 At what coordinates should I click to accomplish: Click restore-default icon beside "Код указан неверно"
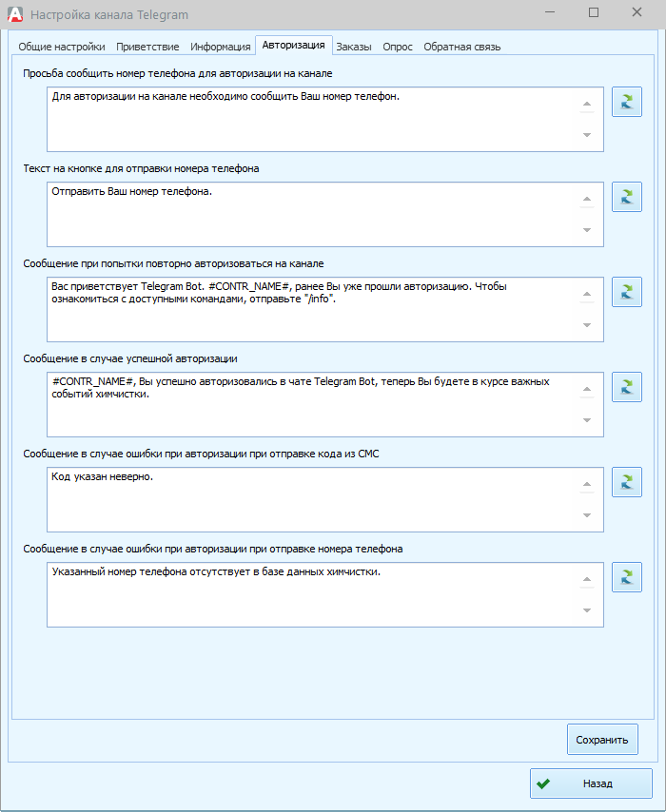click(627, 482)
